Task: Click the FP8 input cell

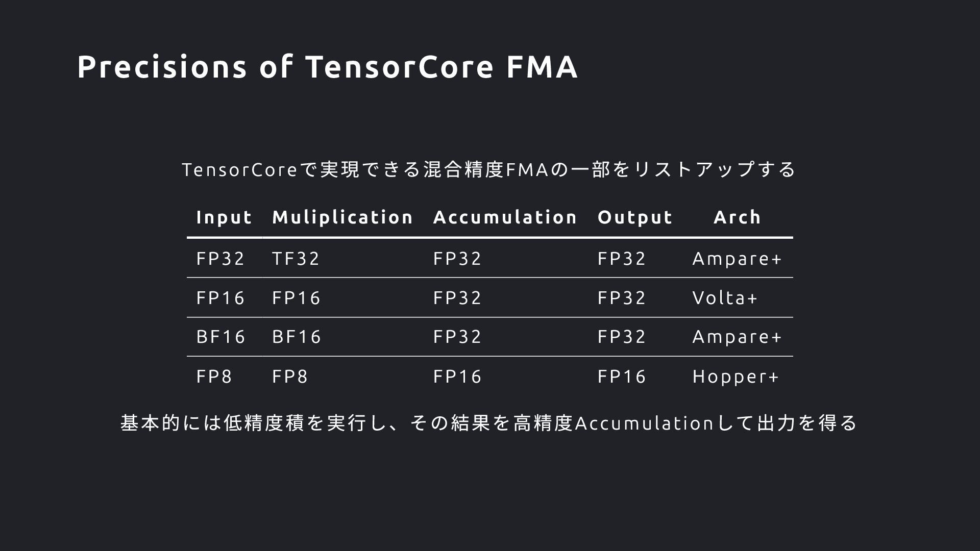Action: click(214, 377)
